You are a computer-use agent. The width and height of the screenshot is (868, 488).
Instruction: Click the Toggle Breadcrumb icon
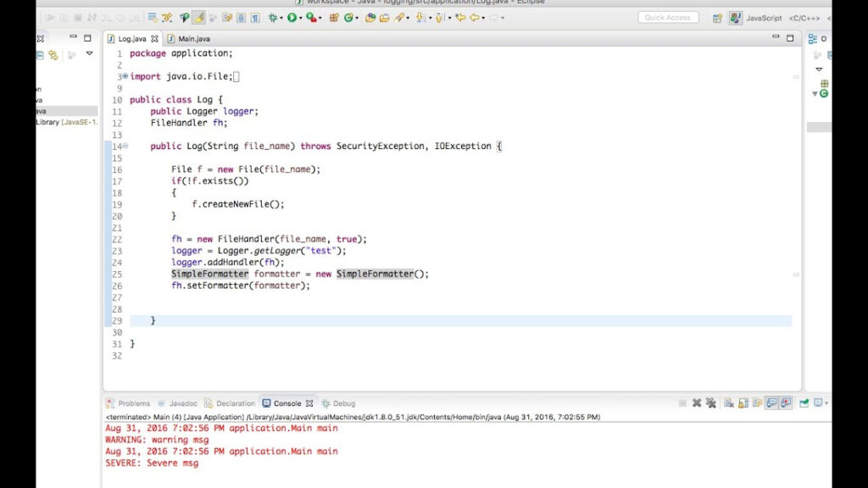tap(184, 18)
